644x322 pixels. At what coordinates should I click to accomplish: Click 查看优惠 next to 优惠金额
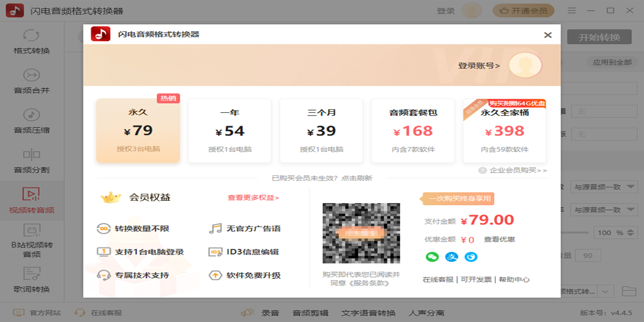pyautogui.click(x=499, y=239)
